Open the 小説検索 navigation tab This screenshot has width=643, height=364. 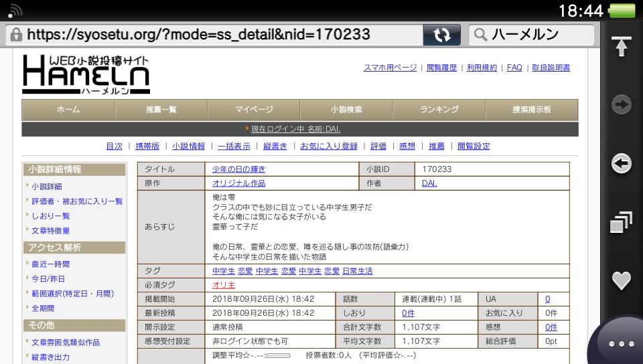coord(346,110)
